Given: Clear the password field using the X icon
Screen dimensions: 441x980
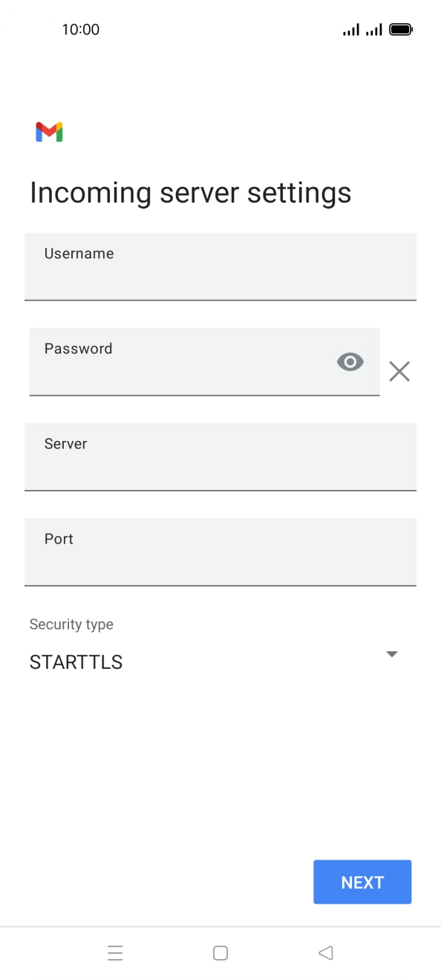Looking at the screenshot, I should pyautogui.click(x=399, y=371).
